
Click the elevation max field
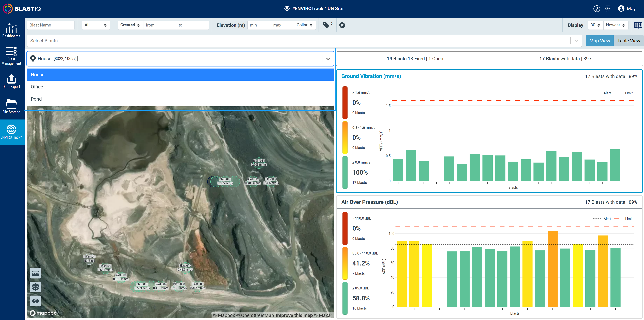[282, 25]
